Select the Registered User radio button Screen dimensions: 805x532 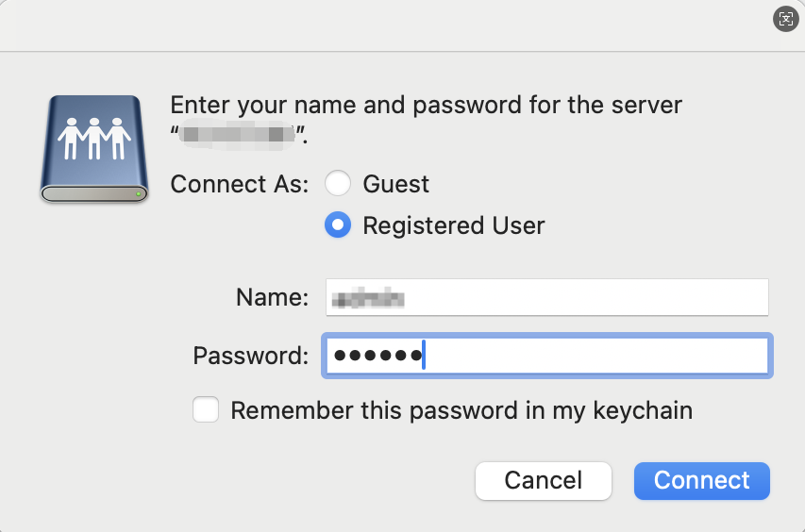(x=338, y=225)
